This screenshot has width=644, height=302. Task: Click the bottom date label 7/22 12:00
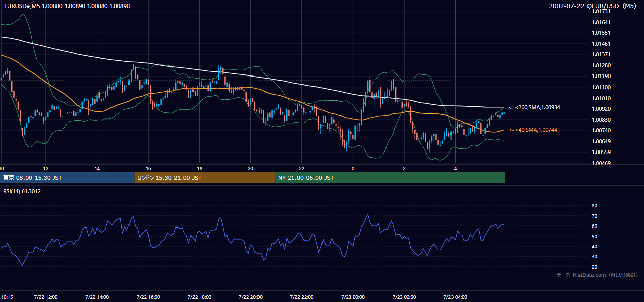pos(46,297)
